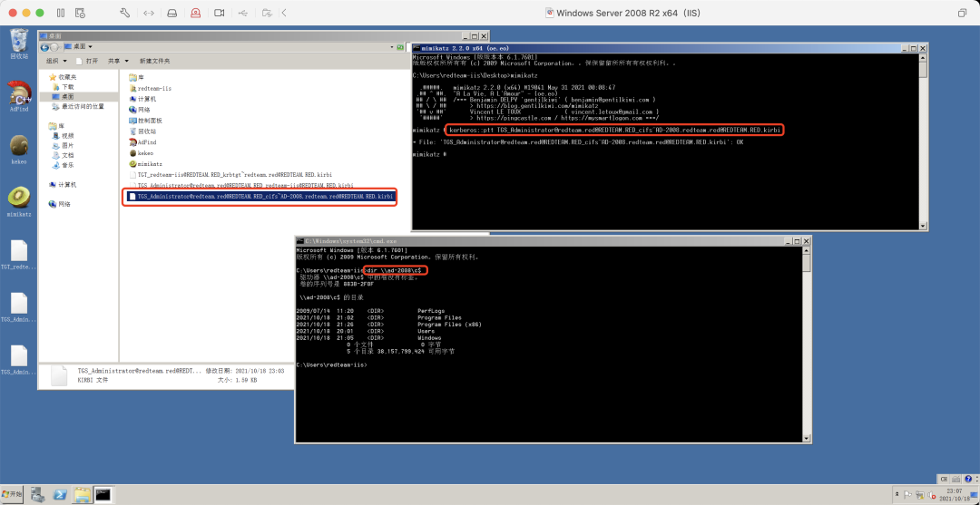Select 回收站 in the Explorer file list
The height and width of the screenshot is (505, 980).
pos(142,131)
